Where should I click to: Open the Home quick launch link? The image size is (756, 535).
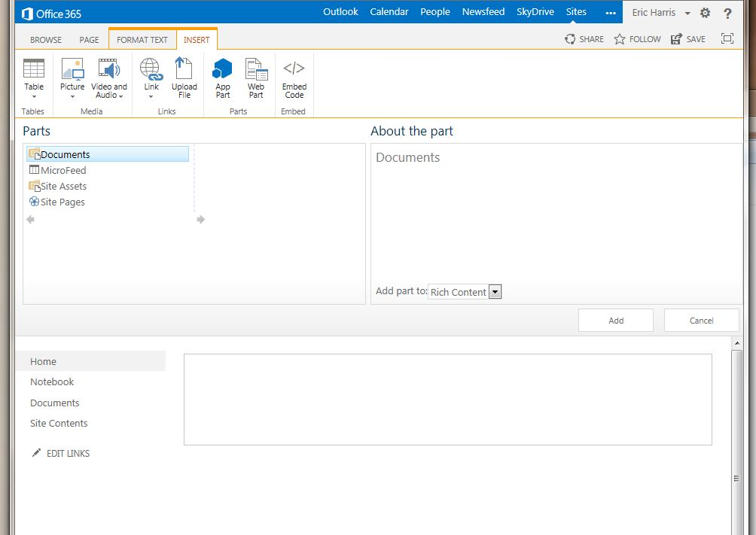[x=90, y=361]
